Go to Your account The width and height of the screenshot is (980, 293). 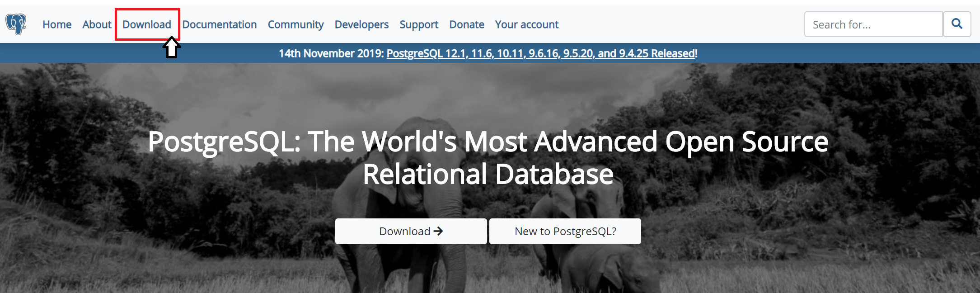click(x=527, y=24)
